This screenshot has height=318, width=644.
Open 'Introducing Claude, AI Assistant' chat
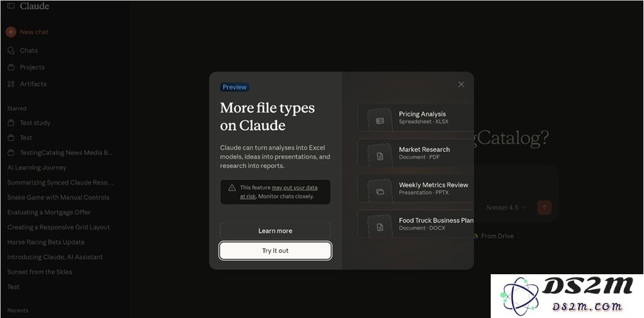(55, 257)
